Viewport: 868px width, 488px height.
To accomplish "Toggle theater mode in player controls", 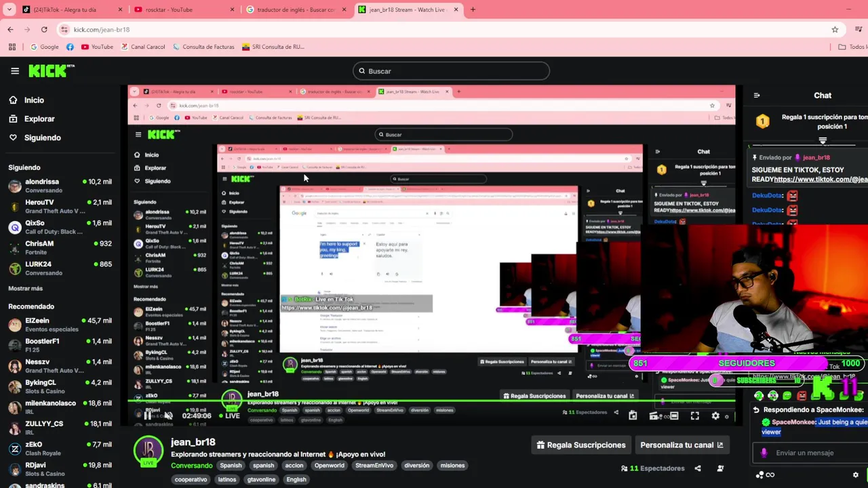I will click(674, 415).
